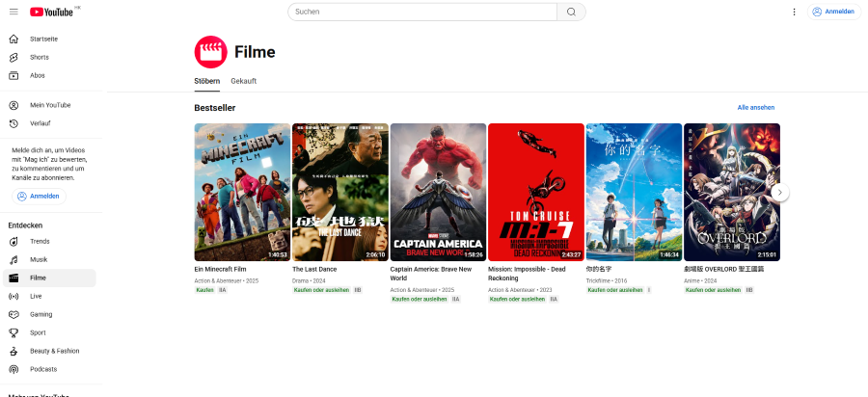Open The Last Dance poster thumbnail
This screenshot has height=397, width=868.
[340, 192]
